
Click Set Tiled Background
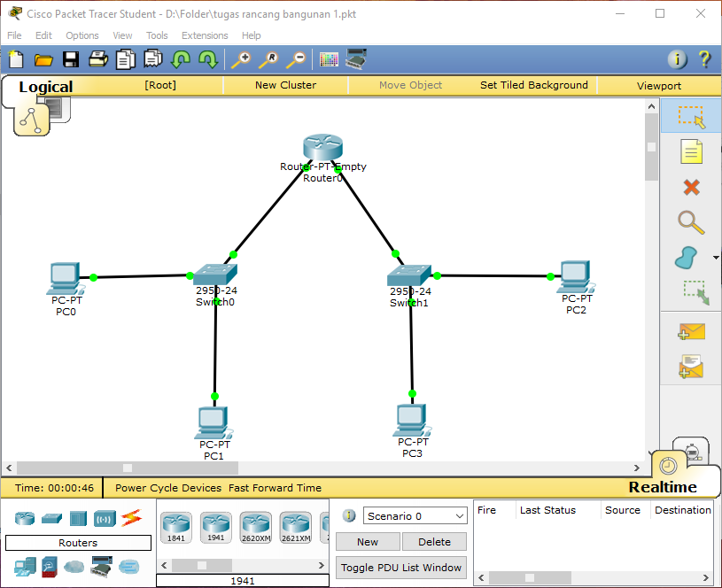point(533,85)
